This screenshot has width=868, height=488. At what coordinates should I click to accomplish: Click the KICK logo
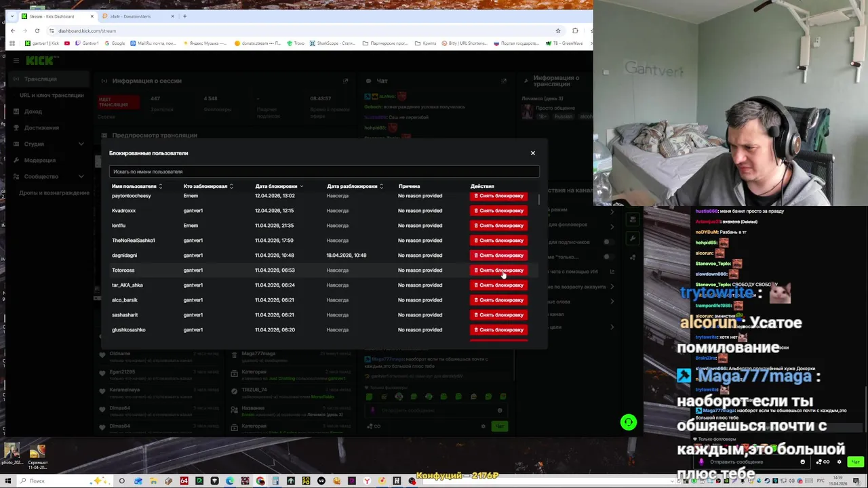[41, 60]
